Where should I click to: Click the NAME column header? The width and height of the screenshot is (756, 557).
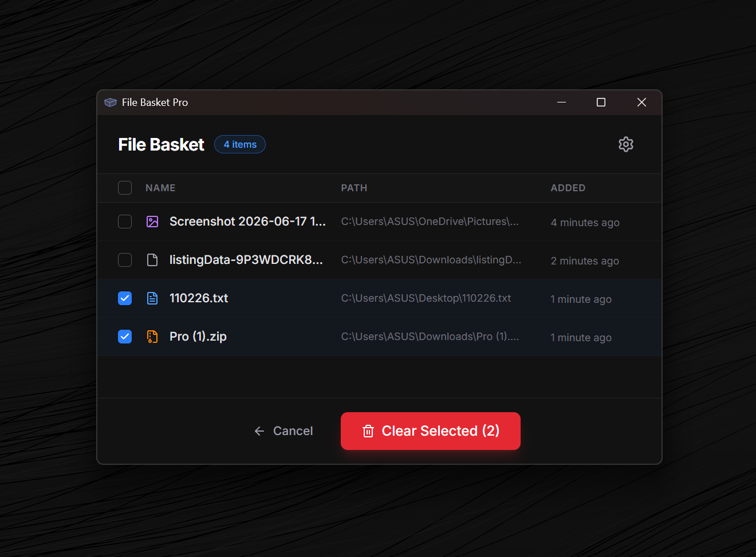click(x=160, y=188)
